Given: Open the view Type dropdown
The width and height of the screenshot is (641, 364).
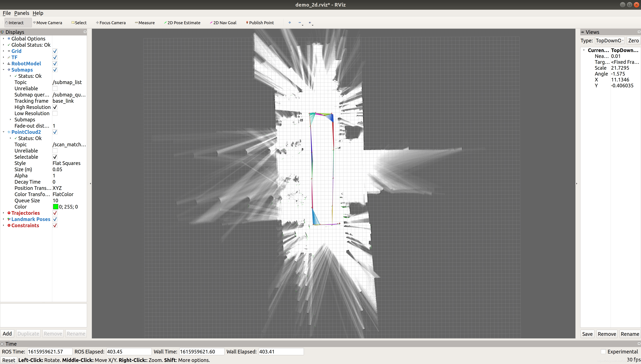Looking at the screenshot, I should pyautogui.click(x=610, y=40).
